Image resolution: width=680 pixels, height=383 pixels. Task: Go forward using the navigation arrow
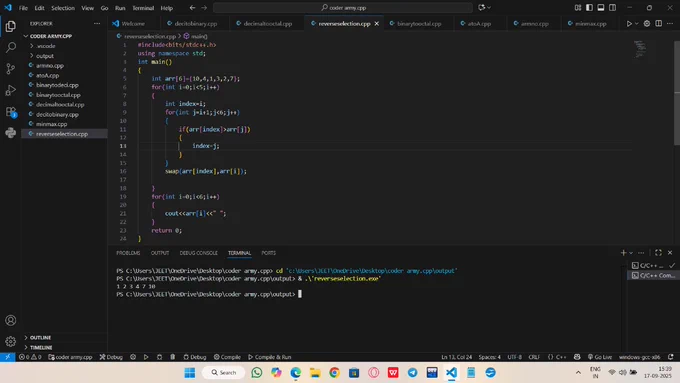click(x=204, y=7)
